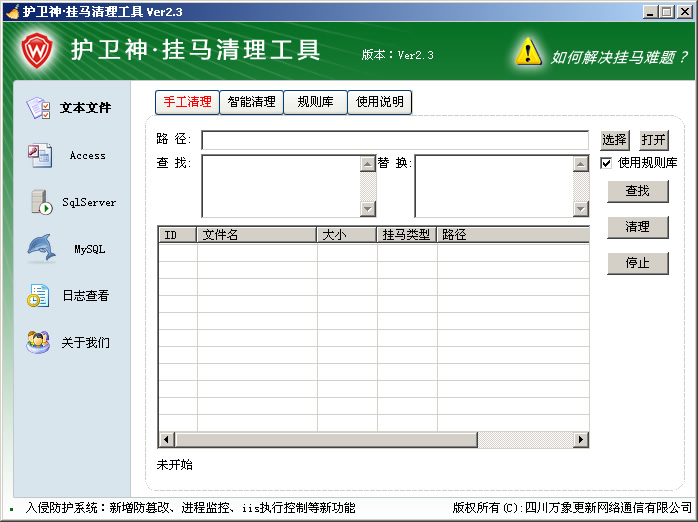Click the MySQL dolphin icon
The width and height of the screenshot is (698, 522).
click(41, 247)
